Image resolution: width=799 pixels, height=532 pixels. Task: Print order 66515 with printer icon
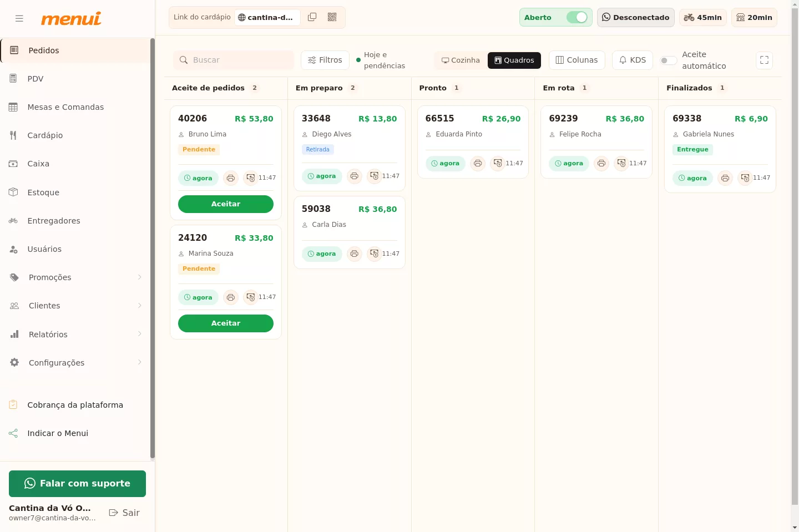(478, 164)
